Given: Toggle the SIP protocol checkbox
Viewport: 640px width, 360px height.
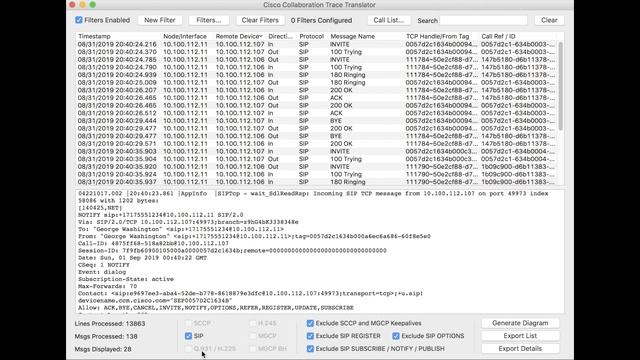Looking at the screenshot, I should pos(188,336).
